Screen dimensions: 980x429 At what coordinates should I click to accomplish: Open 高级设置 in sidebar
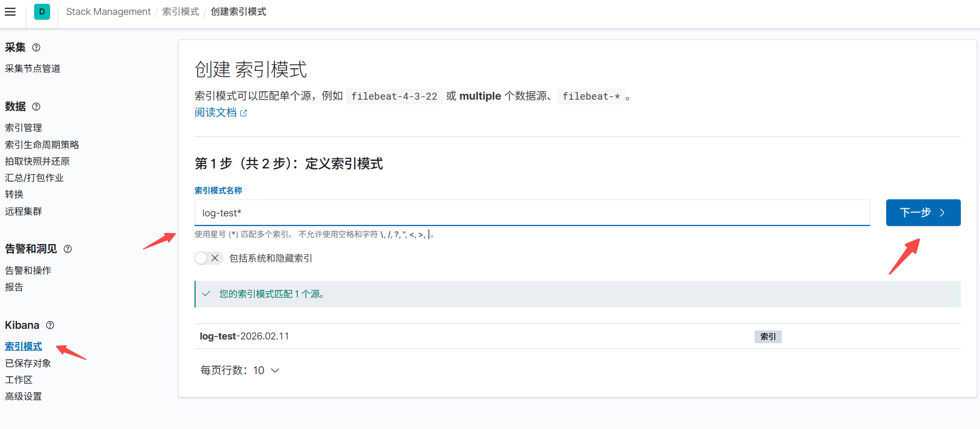23,396
